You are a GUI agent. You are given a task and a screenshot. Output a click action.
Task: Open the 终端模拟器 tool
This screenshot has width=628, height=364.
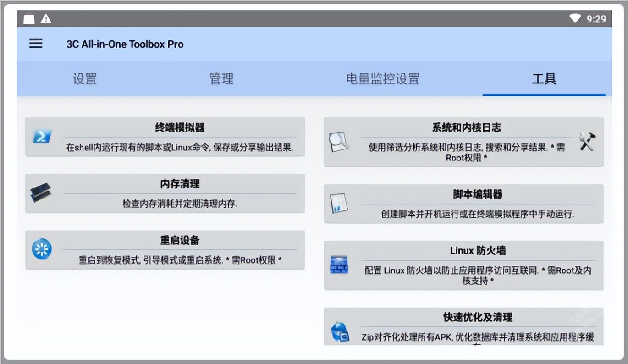[165, 137]
